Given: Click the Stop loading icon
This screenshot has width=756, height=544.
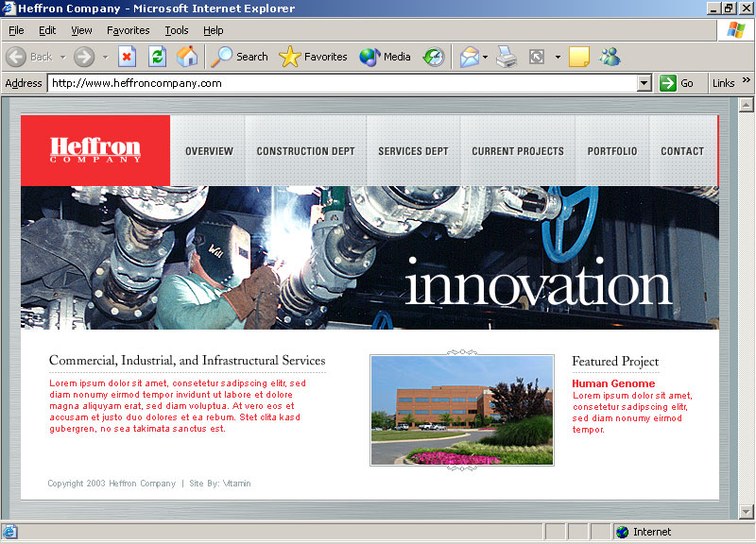Looking at the screenshot, I should [x=128, y=57].
